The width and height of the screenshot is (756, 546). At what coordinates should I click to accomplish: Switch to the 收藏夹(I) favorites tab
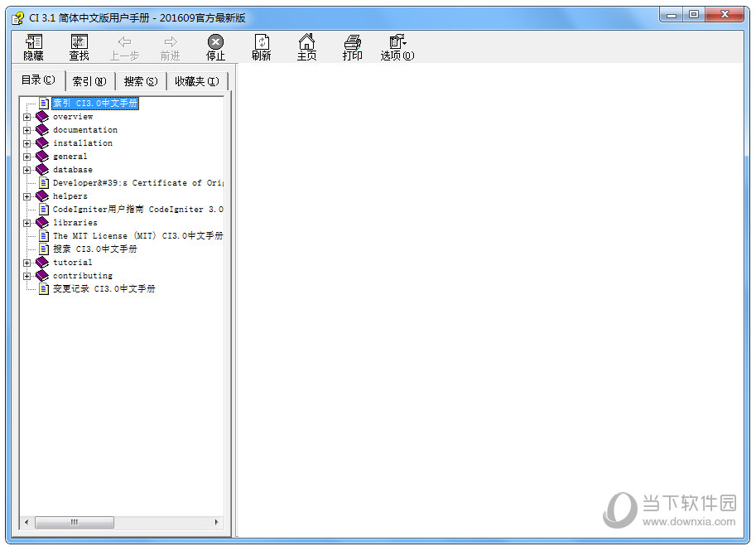197,81
